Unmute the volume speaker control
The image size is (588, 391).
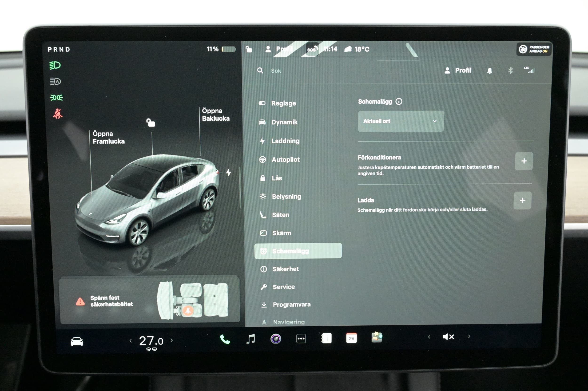[448, 337]
